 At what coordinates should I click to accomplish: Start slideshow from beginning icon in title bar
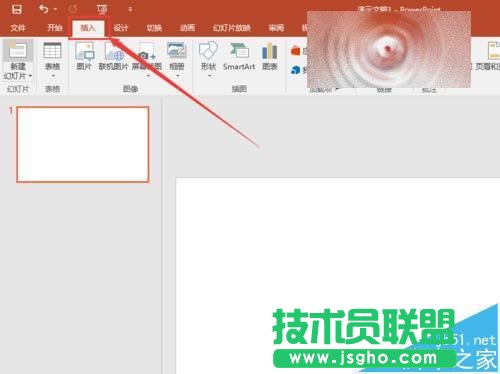pyautogui.click(x=102, y=9)
